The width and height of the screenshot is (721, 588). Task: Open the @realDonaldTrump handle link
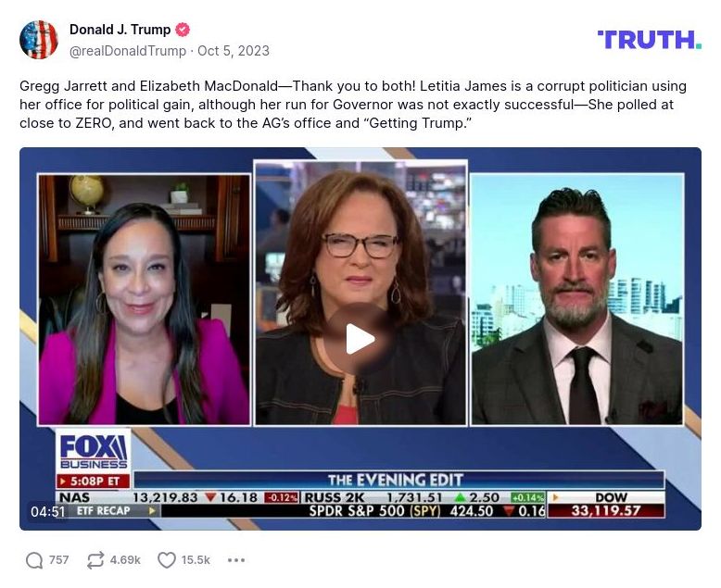coord(128,51)
